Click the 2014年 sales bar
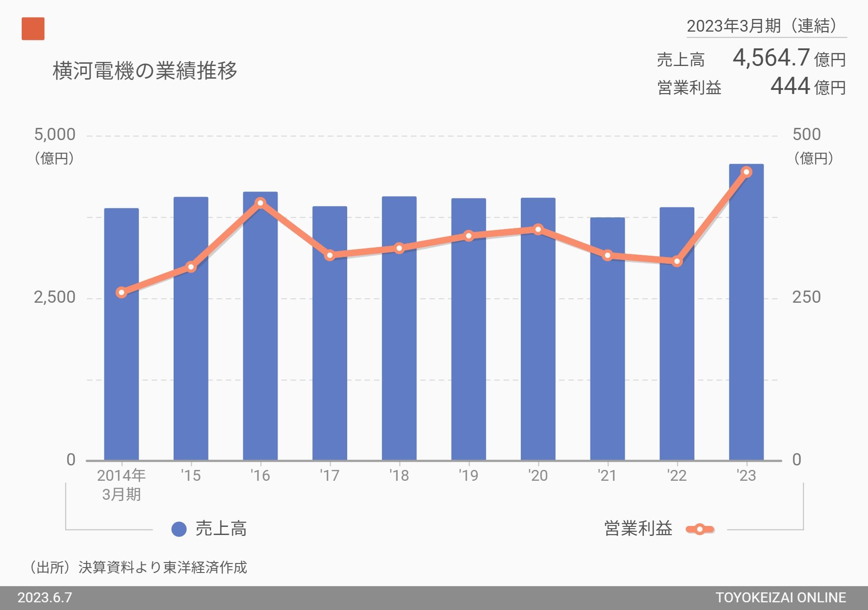 122,334
